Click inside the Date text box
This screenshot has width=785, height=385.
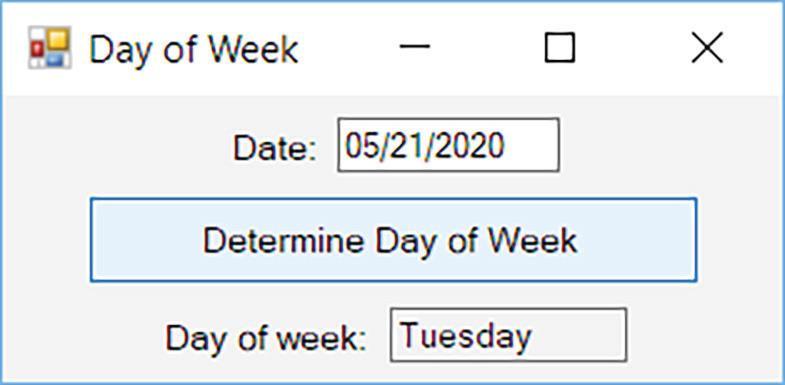(x=448, y=145)
